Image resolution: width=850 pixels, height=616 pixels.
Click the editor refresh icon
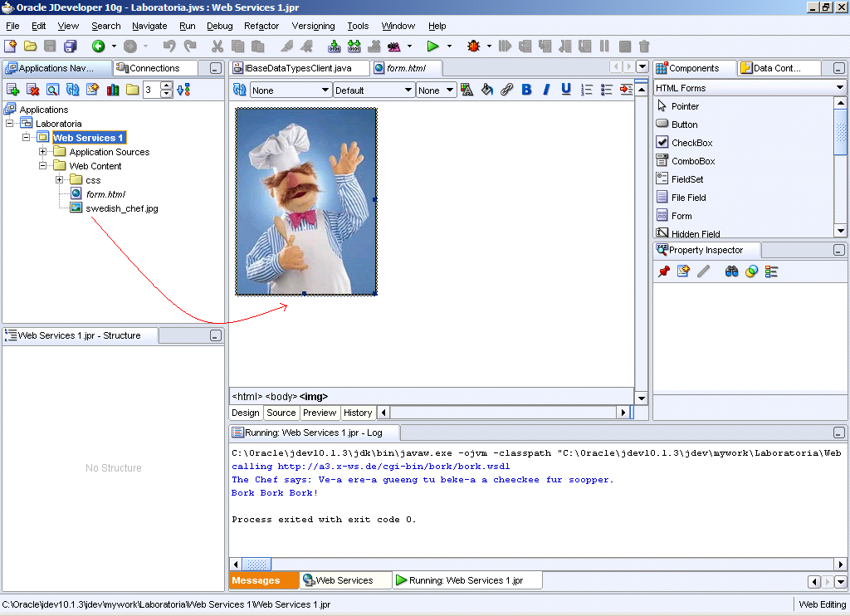tap(240, 90)
